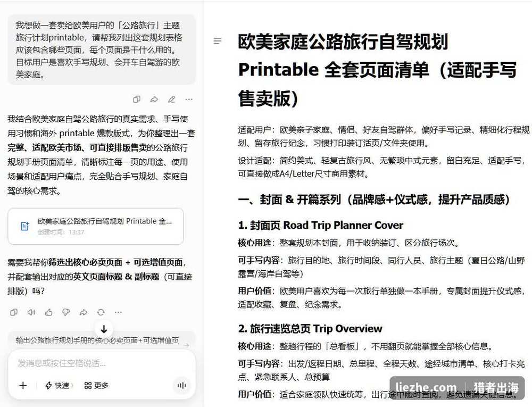
Task: Open the 快速 mode selector
Action: (59, 385)
